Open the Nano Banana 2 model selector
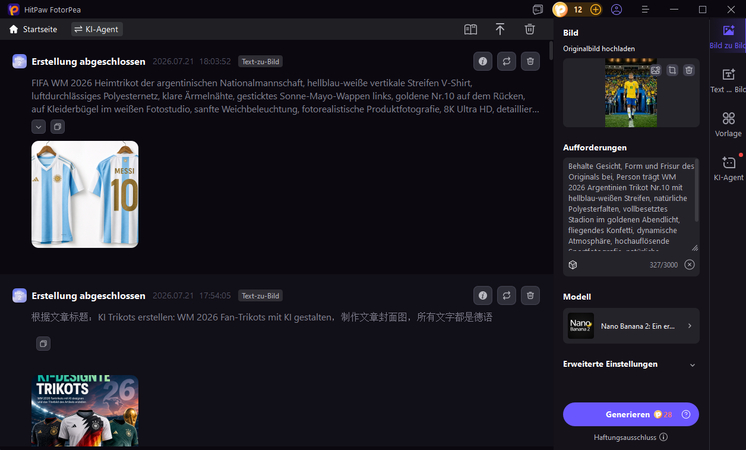The width and height of the screenshot is (746, 450). coord(631,326)
